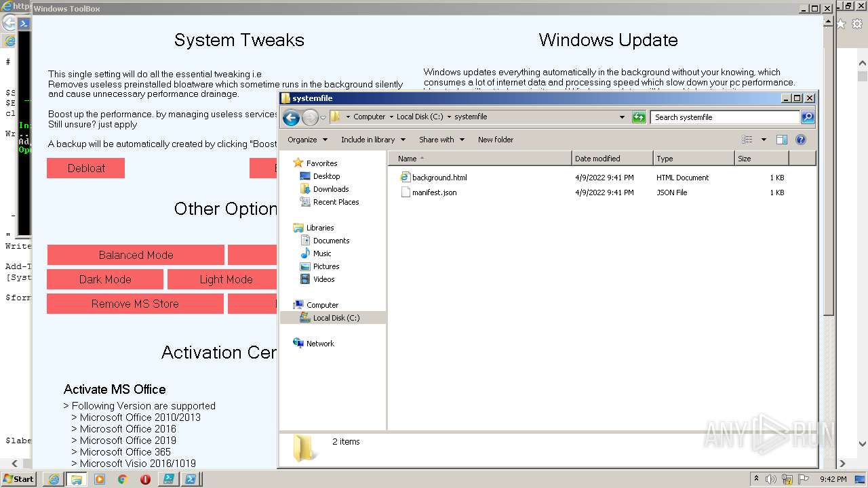Click the background.html file icon
This screenshot has width=868, height=488.
[406, 177]
